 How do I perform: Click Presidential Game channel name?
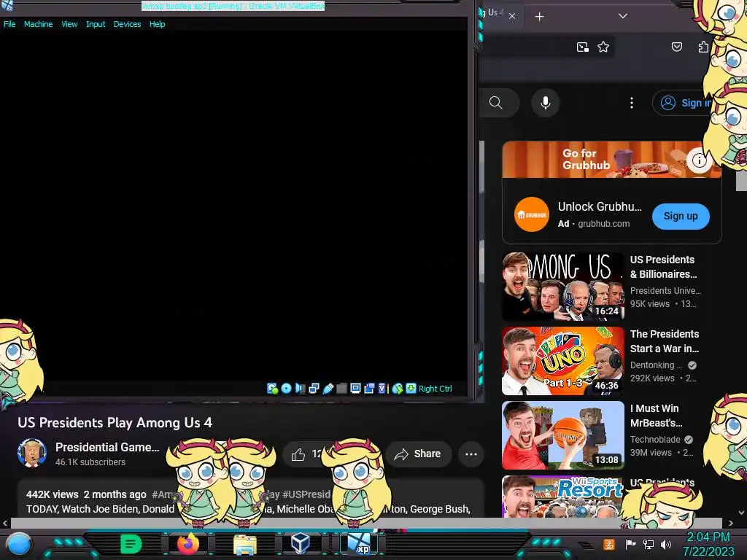107,447
